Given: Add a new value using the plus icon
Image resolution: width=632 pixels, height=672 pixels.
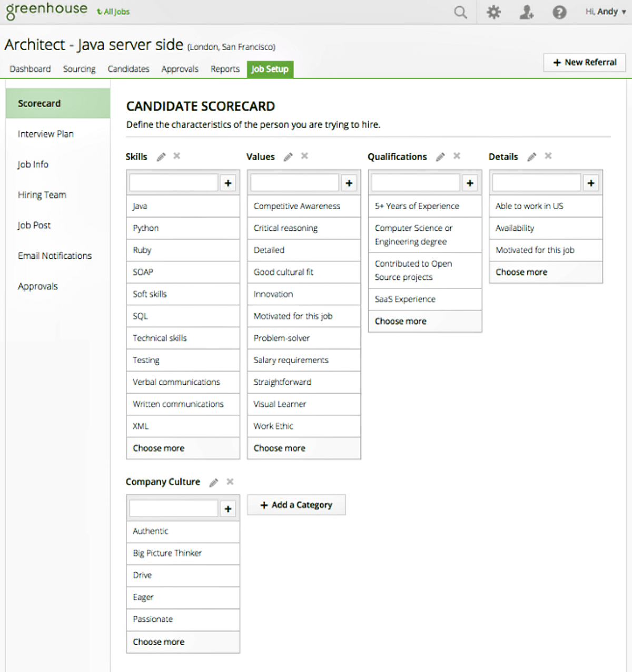Looking at the screenshot, I should [349, 183].
